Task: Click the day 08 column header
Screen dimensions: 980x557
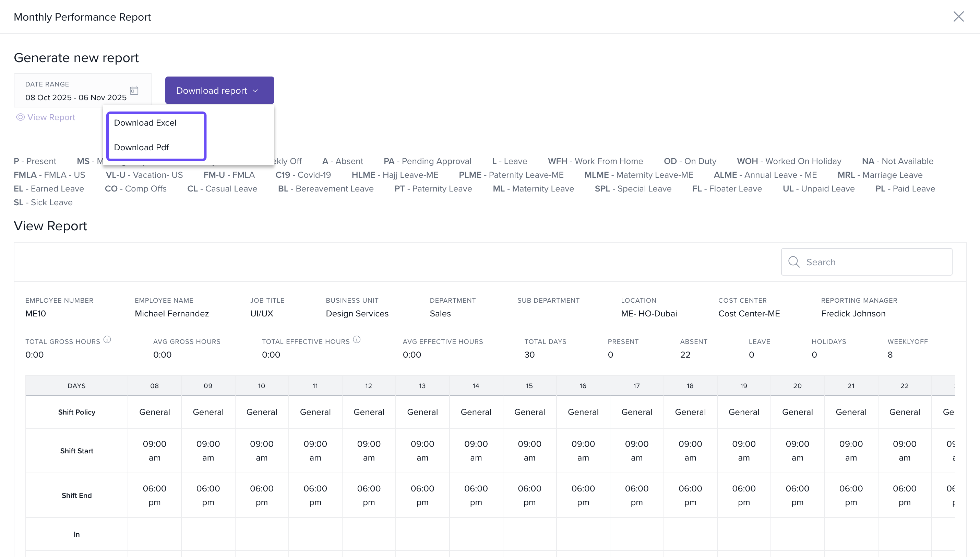Action: [154, 386]
